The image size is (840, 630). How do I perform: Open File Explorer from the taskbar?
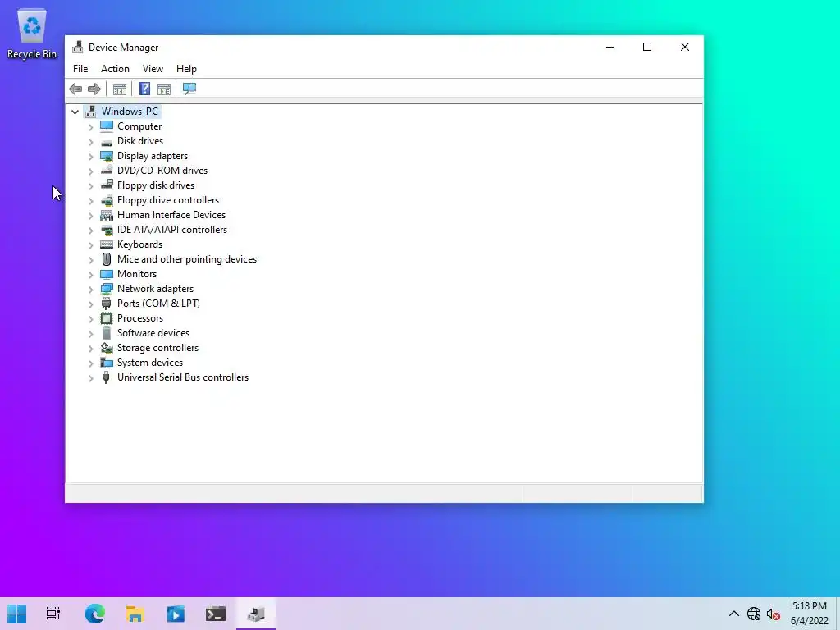[135, 614]
